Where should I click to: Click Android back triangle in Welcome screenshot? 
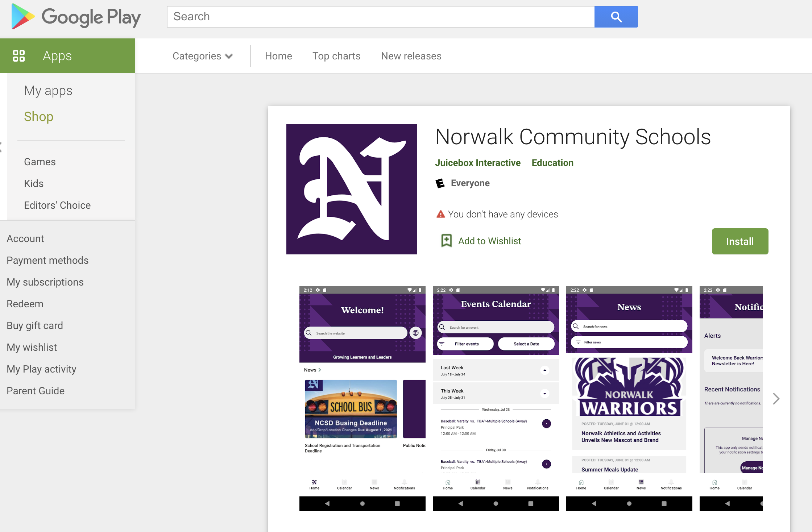[x=327, y=503]
